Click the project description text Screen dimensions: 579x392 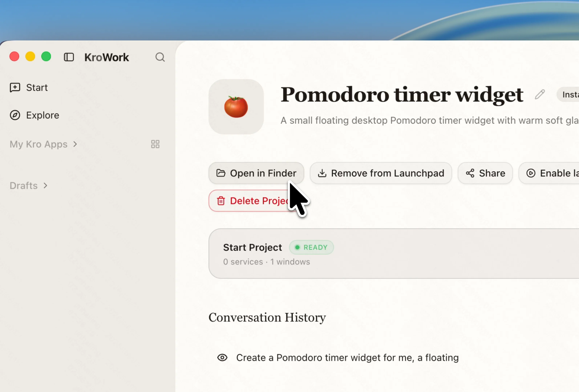(430, 121)
